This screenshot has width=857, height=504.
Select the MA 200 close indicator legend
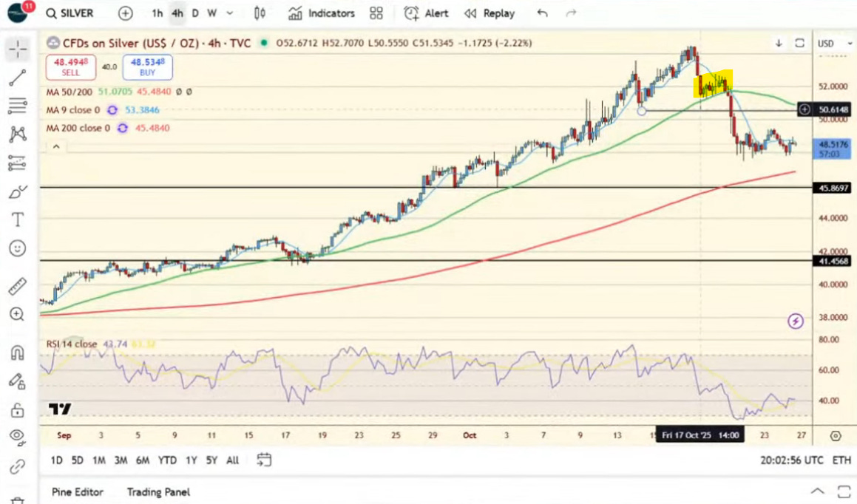pos(78,128)
